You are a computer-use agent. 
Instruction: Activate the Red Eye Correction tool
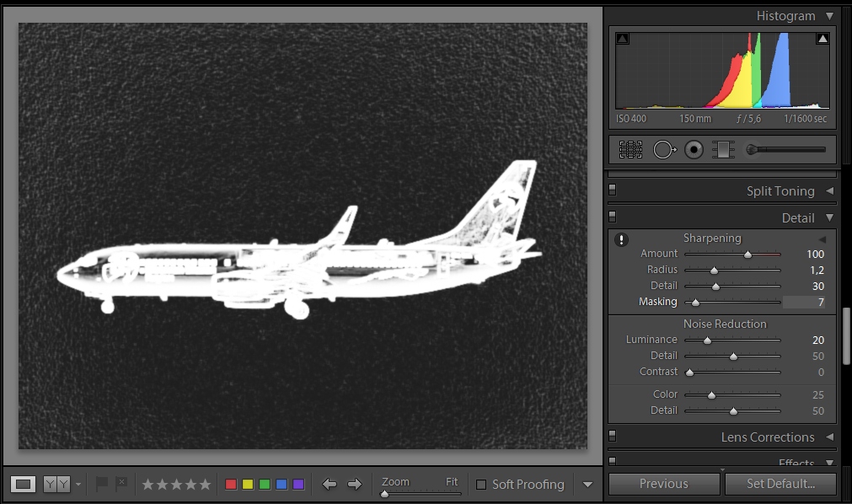(694, 150)
